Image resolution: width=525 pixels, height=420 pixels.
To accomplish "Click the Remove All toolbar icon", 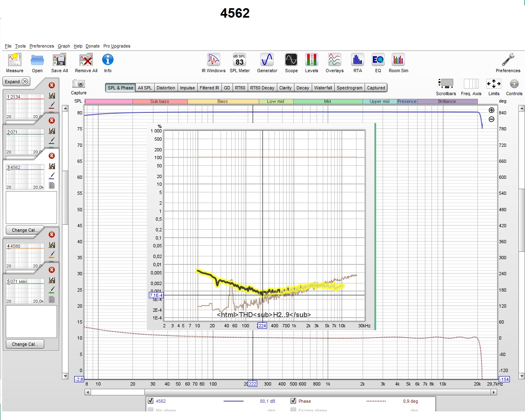I will tap(86, 60).
